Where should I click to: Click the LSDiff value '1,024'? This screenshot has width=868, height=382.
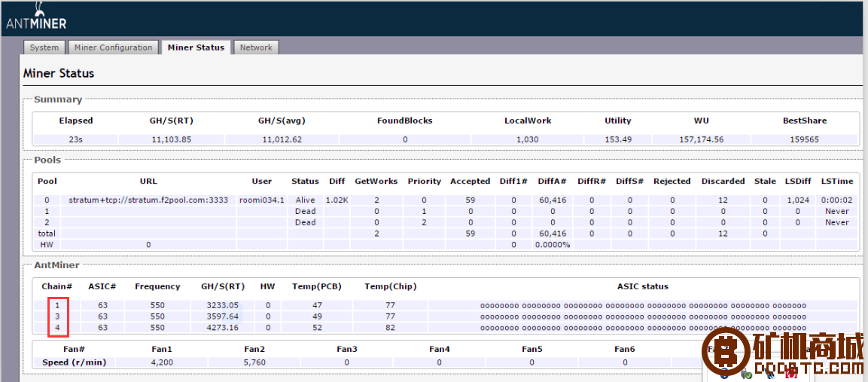click(x=797, y=200)
